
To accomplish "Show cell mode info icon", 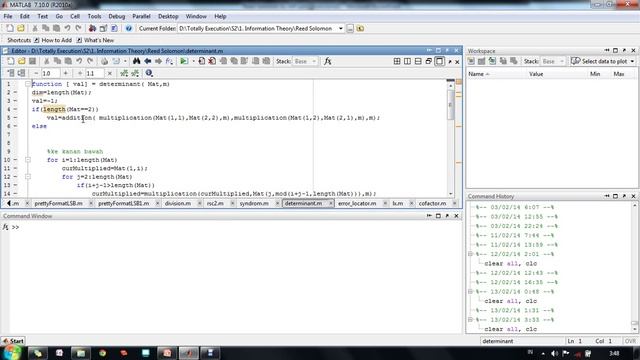I will tap(149, 73).
